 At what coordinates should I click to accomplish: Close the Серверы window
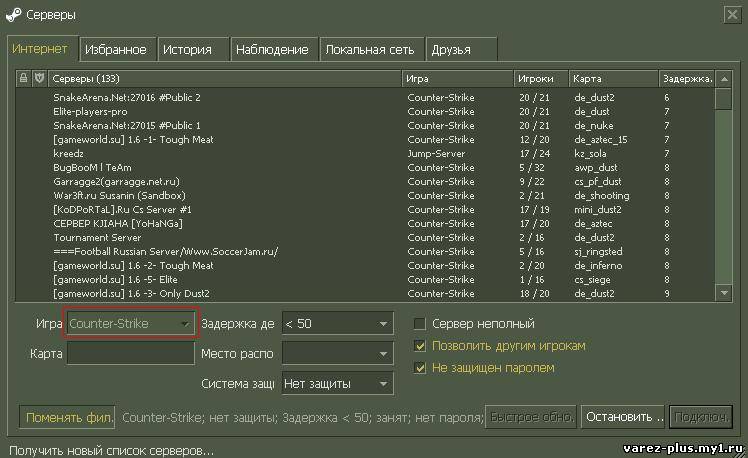[x=733, y=14]
